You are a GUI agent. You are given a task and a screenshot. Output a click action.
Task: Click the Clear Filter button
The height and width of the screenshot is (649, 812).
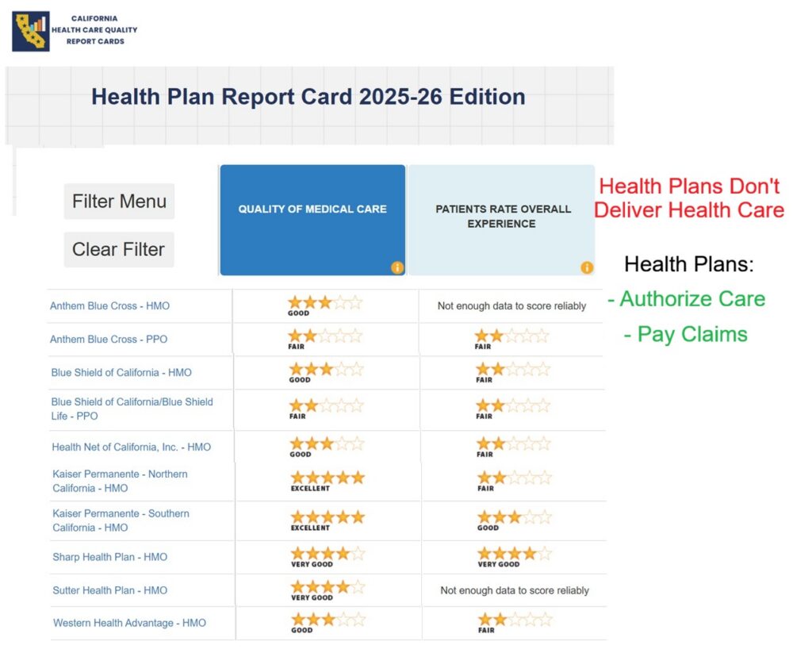pos(119,249)
